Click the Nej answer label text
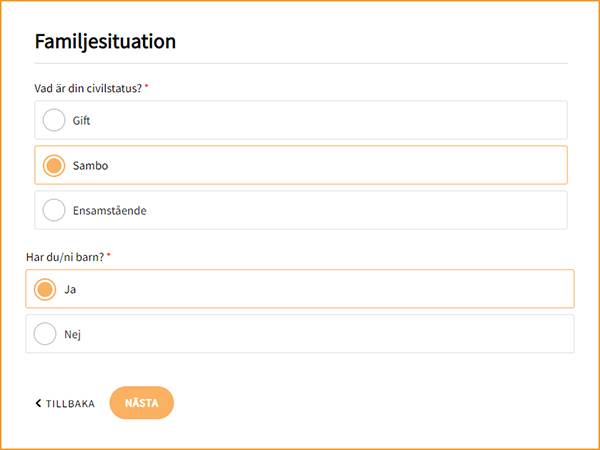The height and width of the screenshot is (450, 600). [71, 334]
